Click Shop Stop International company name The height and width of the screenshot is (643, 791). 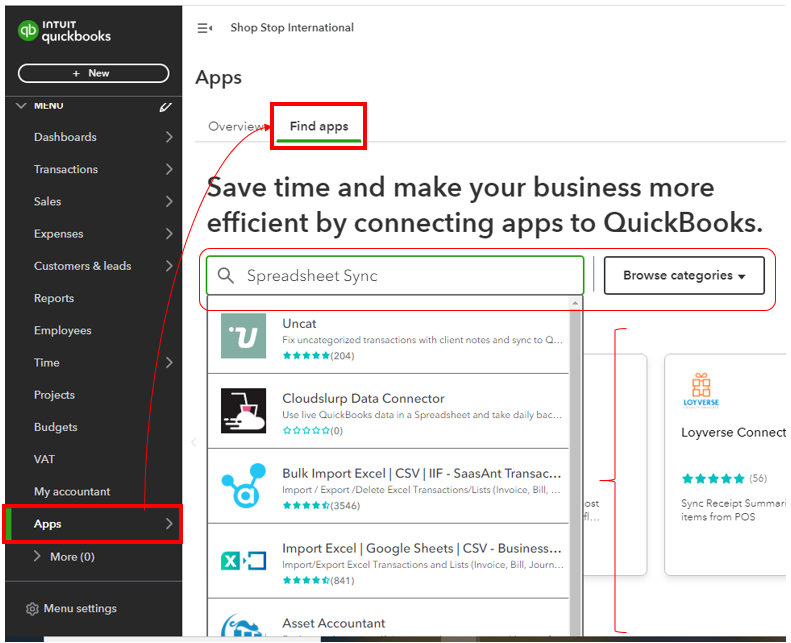(292, 28)
